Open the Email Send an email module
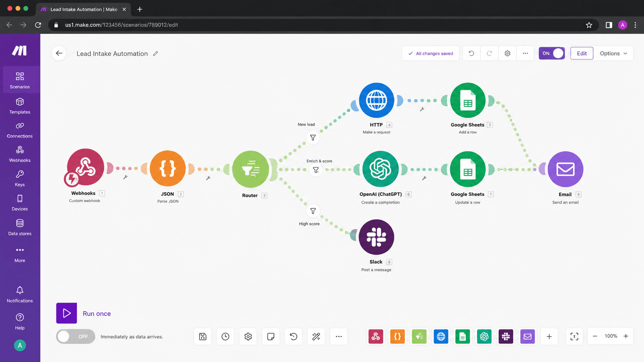 coord(565,169)
